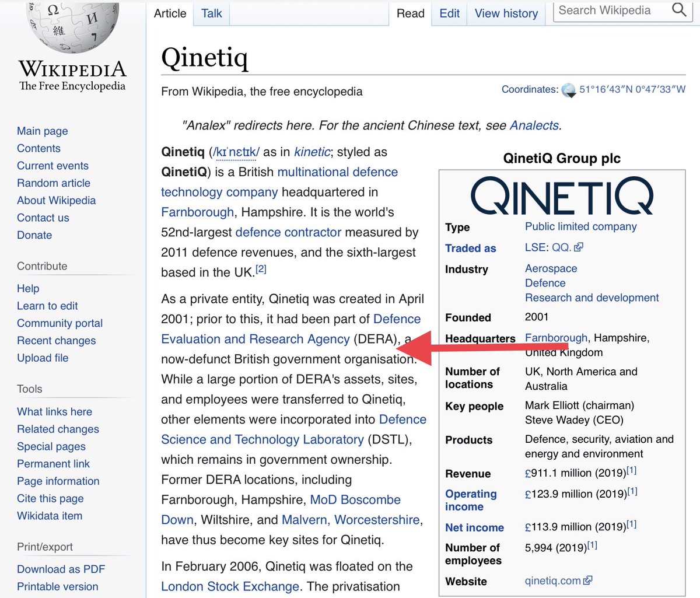The width and height of the screenshot is (700, 598).
Task: Open London Stock Exchange link
Action: coord(230,586)
